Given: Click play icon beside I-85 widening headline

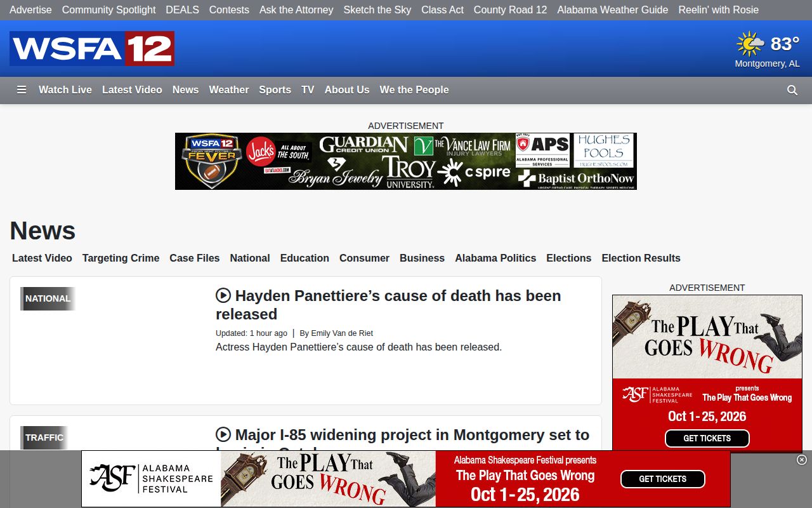Looking at the screenshot, I should coord(223,434).
